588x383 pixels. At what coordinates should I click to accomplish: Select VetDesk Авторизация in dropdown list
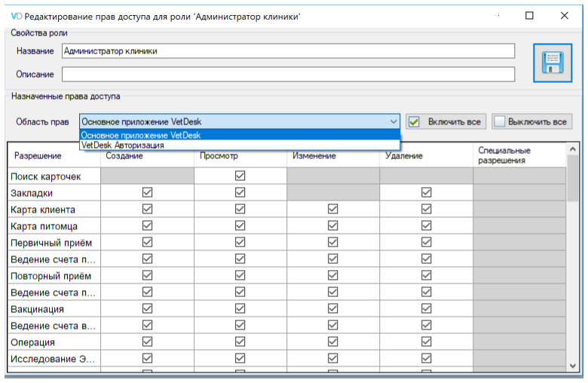(x=240, y=146)
